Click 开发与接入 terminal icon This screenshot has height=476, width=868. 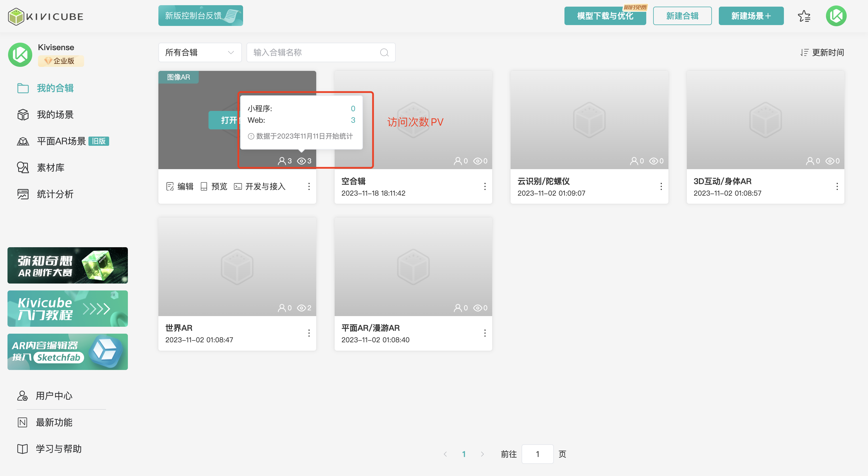pos(238,186)
